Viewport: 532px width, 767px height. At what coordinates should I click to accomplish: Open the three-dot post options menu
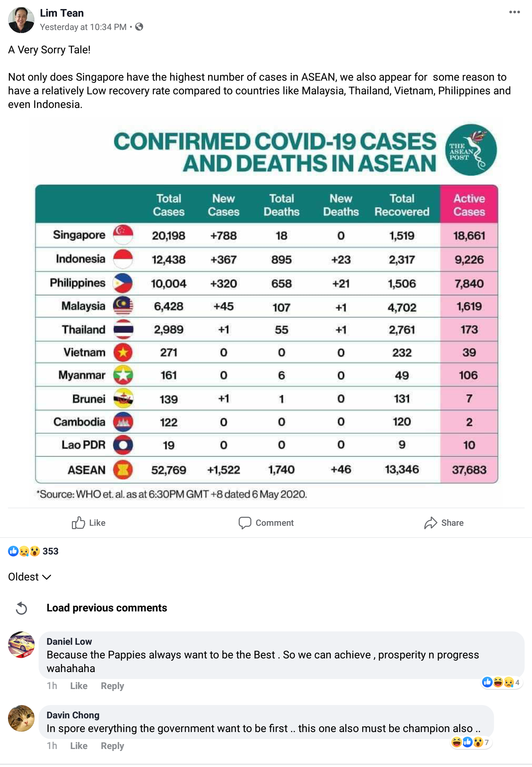514,12
